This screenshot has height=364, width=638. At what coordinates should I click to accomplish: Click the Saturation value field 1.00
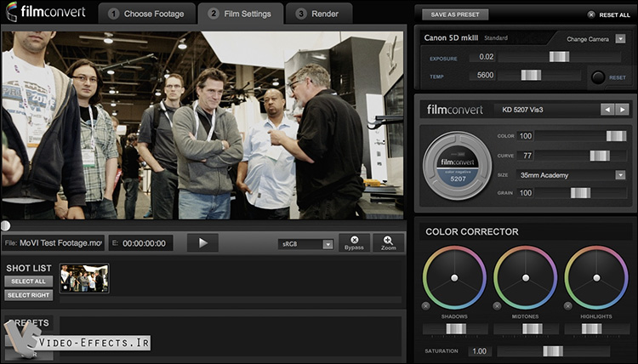click(x=479, y=351)
